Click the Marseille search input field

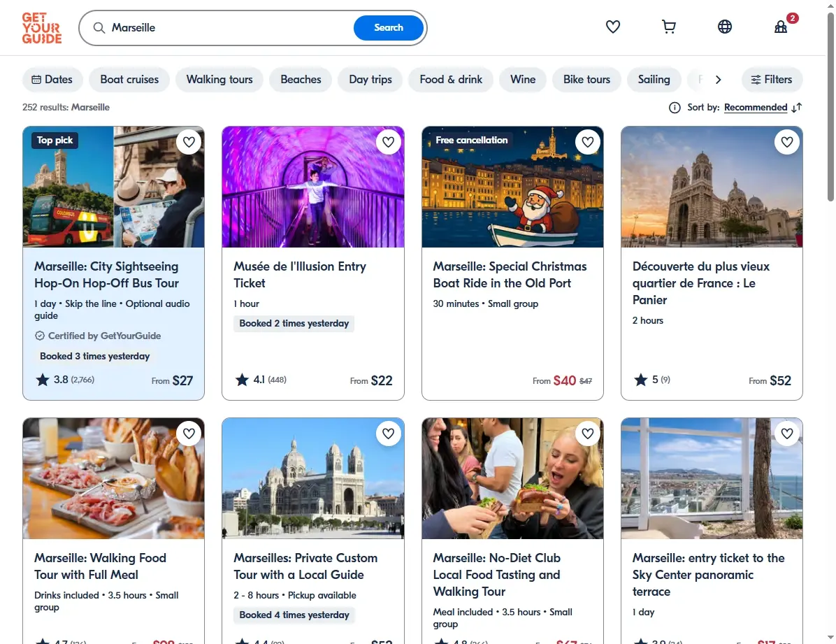[229, 28]
